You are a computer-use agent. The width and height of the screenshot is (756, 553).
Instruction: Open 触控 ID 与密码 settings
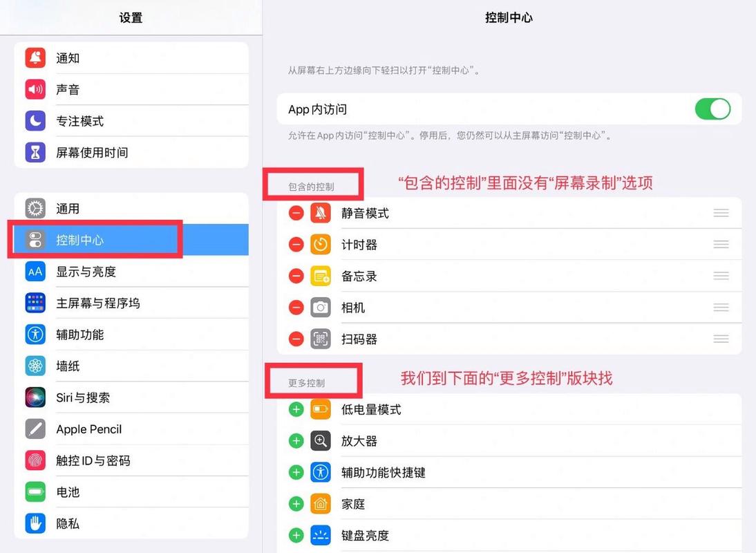(131, 460)
